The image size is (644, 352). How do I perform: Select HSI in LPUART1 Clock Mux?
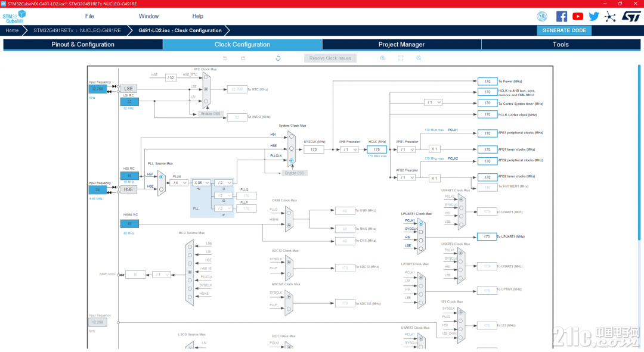coord(421,240)
